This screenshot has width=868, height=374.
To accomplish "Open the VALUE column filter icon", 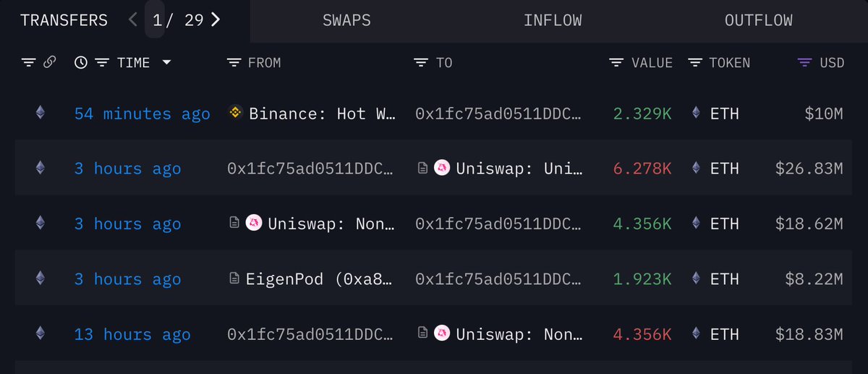I will [x=616, y=63].
